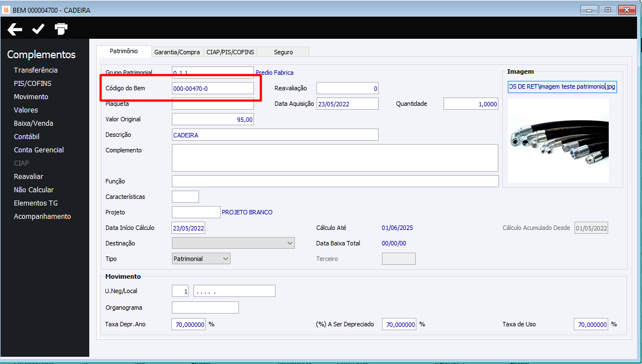
Task: Open the CIAP/PIS/COFINS tab
Action: tap(230, 52)
